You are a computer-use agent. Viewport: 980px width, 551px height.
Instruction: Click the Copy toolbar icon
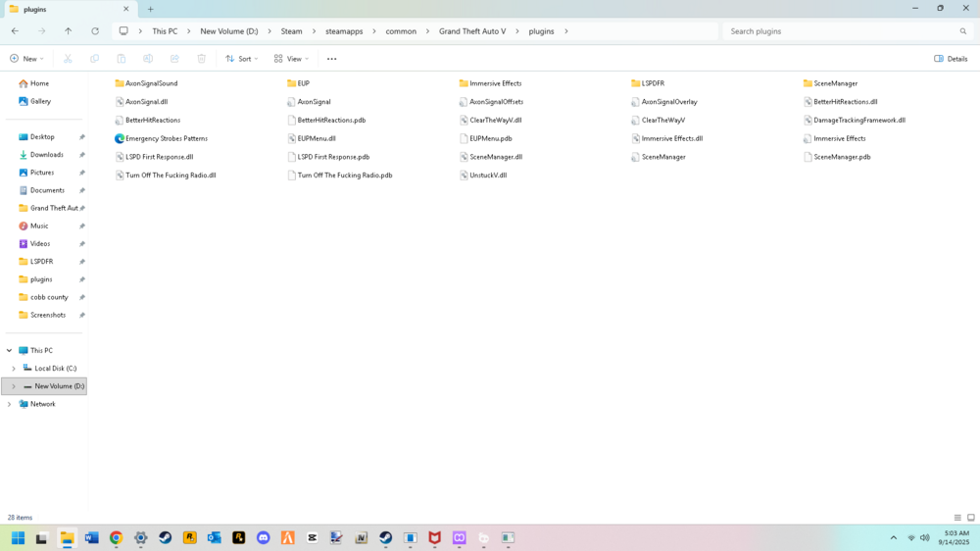click(94, 59)
